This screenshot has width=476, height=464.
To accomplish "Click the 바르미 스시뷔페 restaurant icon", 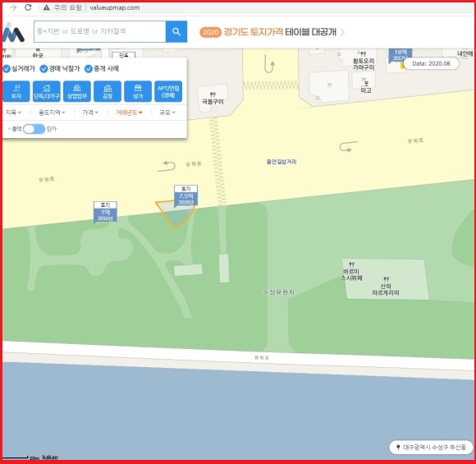I will [x=351, y=264].
